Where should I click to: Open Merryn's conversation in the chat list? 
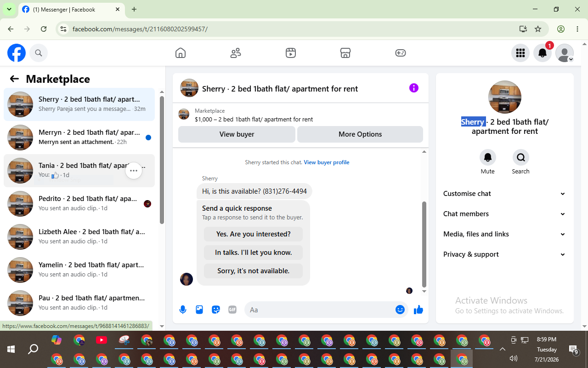point(79,138)
